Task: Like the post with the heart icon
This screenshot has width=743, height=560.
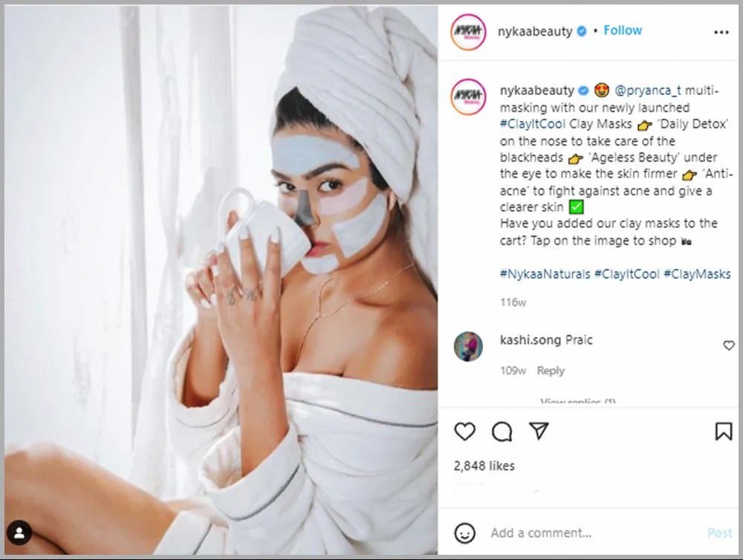Action: pyautogui.click(x=464, y=432)
